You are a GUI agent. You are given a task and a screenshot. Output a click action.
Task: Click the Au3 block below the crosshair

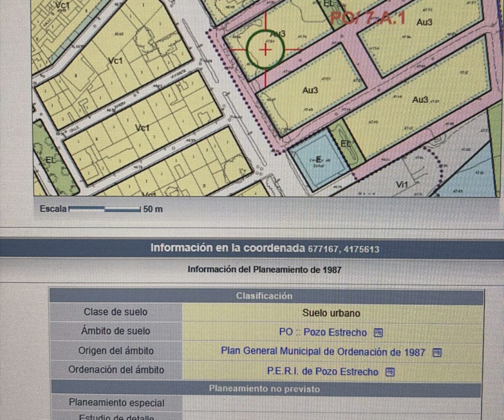pos(310,90)
